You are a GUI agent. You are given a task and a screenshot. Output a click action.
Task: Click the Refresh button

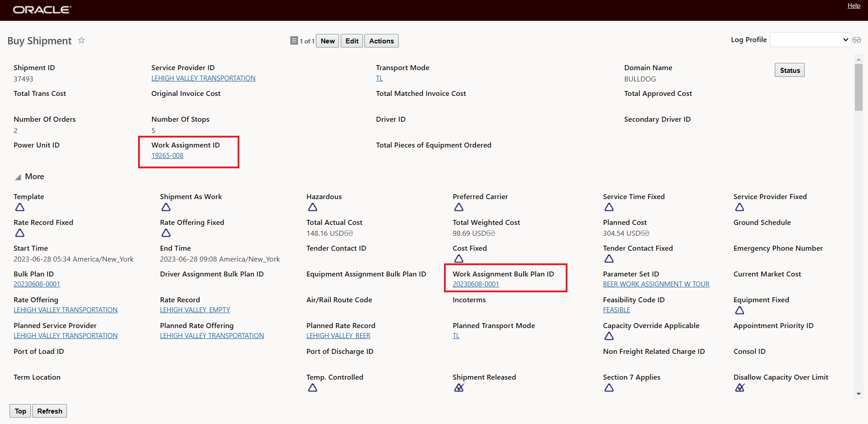(x=50, y=411)
